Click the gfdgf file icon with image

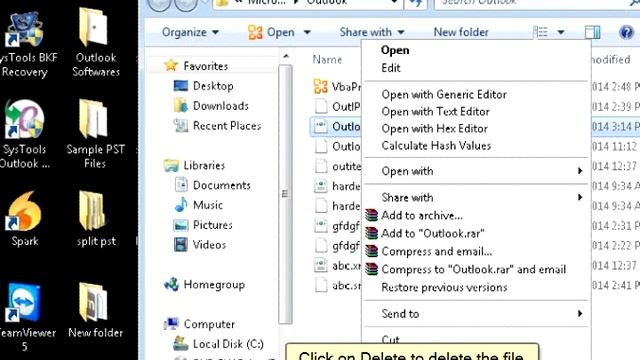tap(321, 225)
